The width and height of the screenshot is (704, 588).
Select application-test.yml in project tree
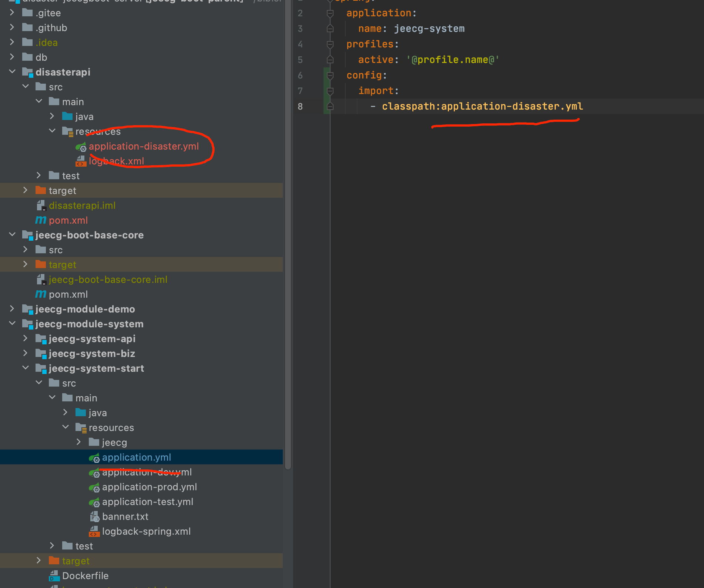click(x=147, y=502)
